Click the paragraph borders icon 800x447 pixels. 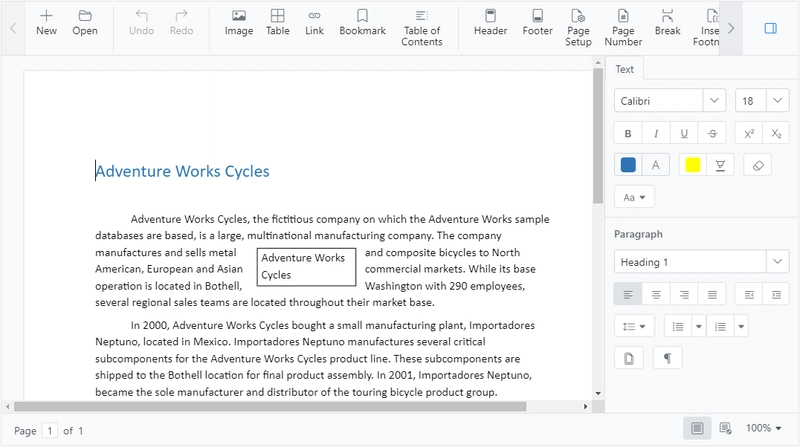pyautogui.click(x=629, y=358)
